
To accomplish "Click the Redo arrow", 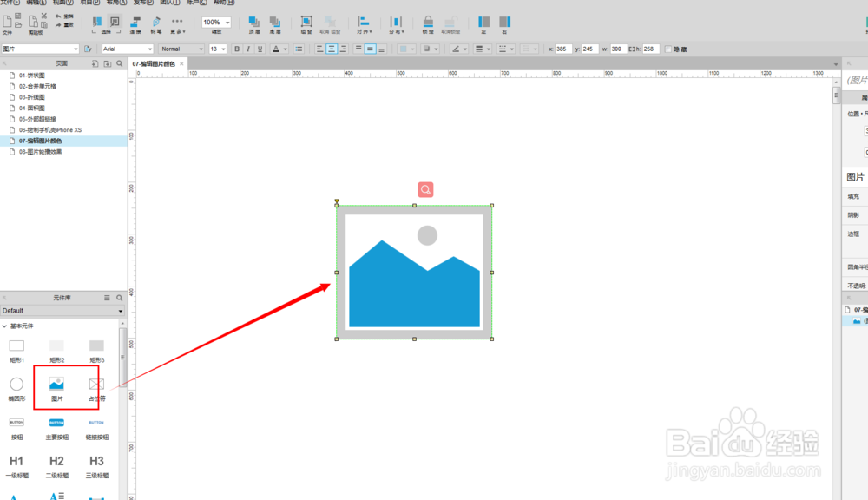I will (57, 25).
